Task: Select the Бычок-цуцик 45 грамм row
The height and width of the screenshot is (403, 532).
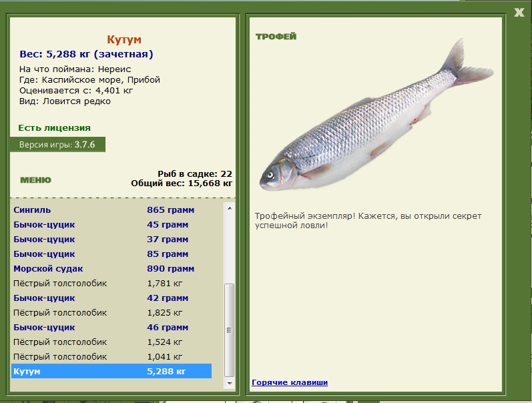Action: tap(111, 225)
